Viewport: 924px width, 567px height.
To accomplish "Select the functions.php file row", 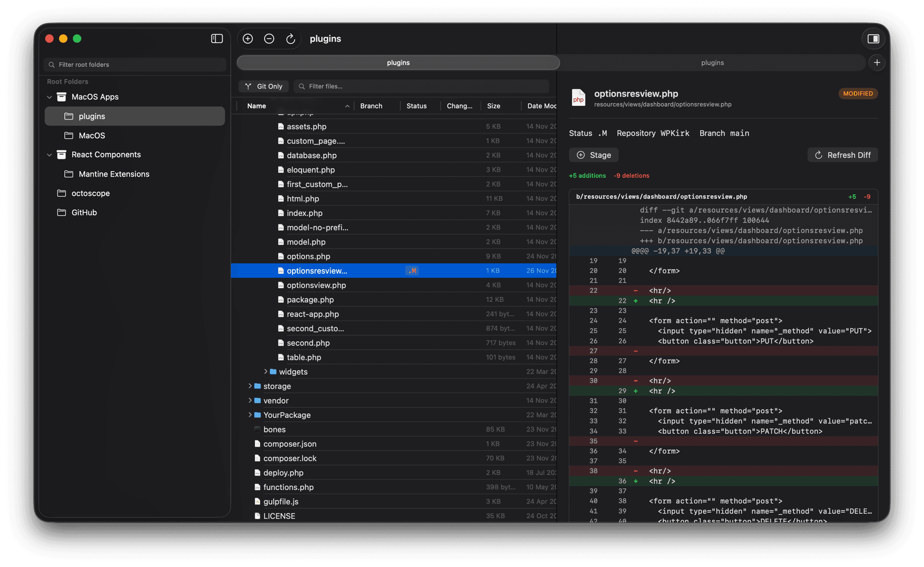I will [394, 487].
